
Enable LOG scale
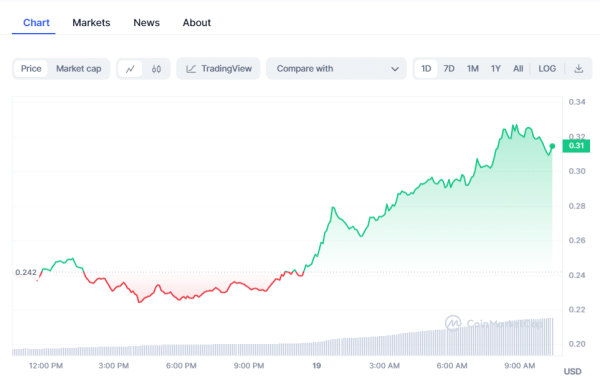(x=547, y=69)
